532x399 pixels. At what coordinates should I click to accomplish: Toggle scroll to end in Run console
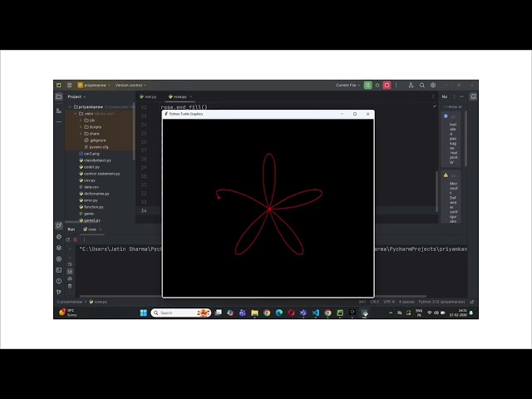[x=70, y=272]
